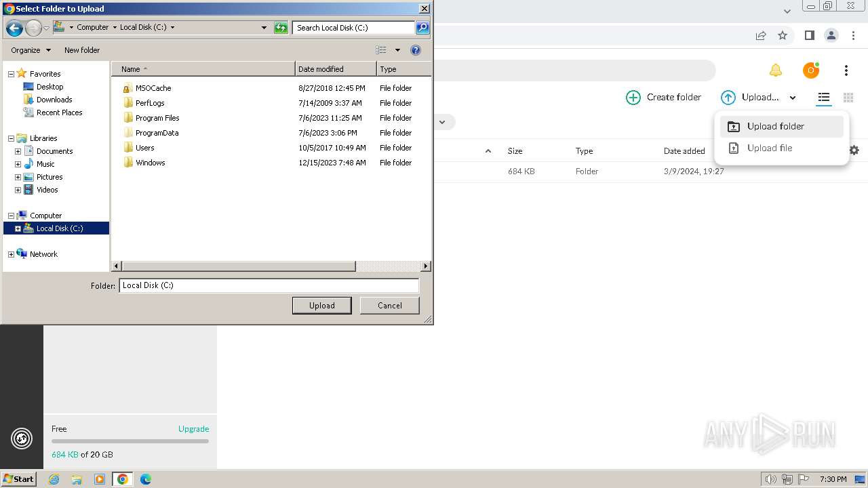Switch to grid view icon

(x=848, y=98)
